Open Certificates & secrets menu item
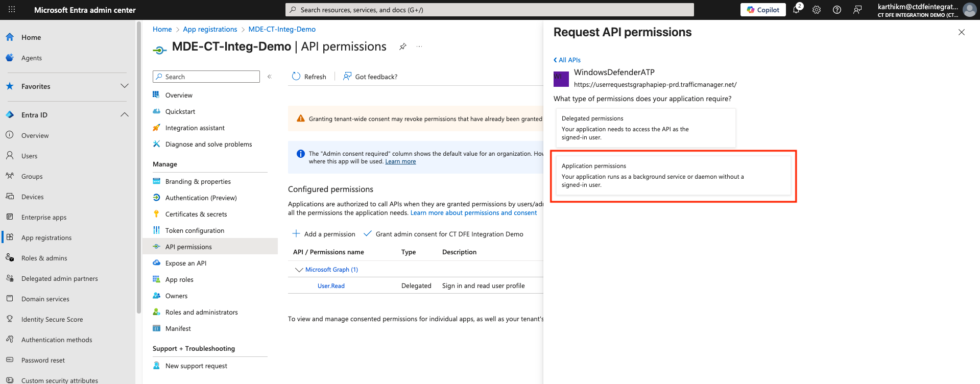This screenshot has width=980, height=384. [196, 214]
